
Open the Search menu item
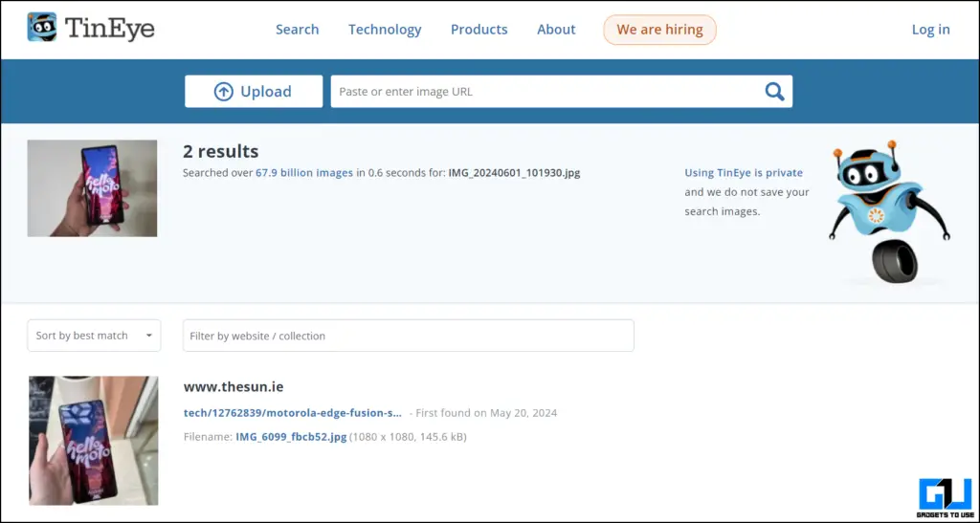[297, 30]
